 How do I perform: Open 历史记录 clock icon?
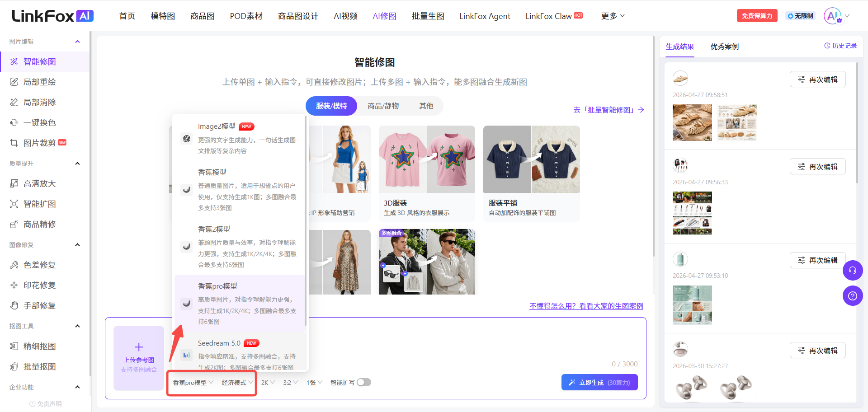click(827, 46)
